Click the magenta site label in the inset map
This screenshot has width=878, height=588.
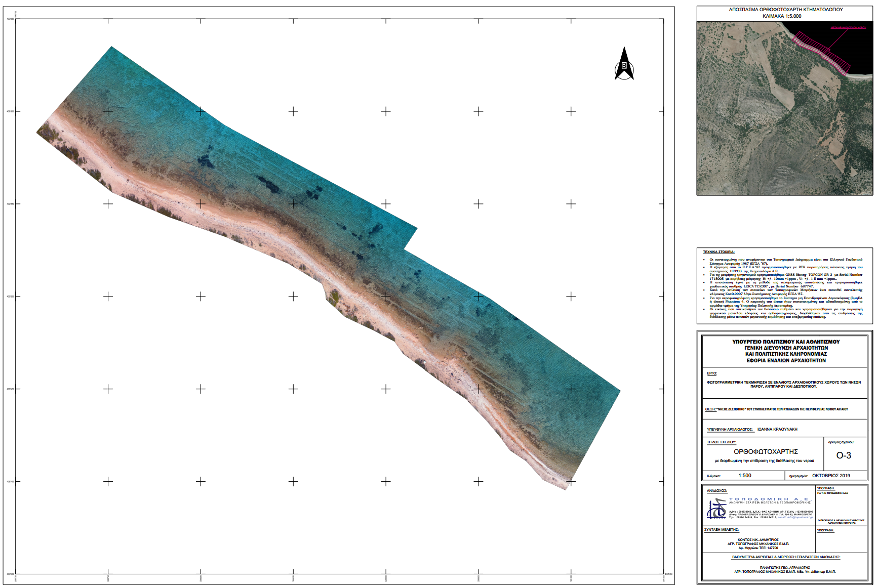[848, 27]
